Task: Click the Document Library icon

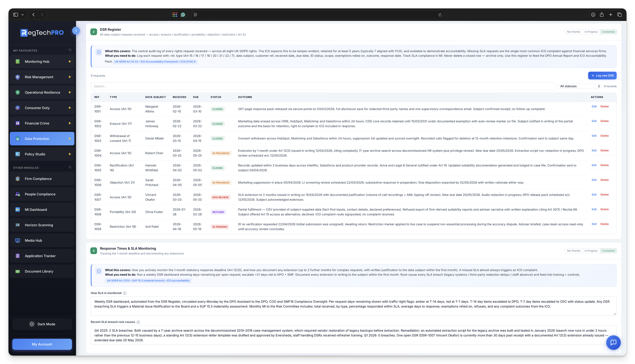Action: (18, 271)
